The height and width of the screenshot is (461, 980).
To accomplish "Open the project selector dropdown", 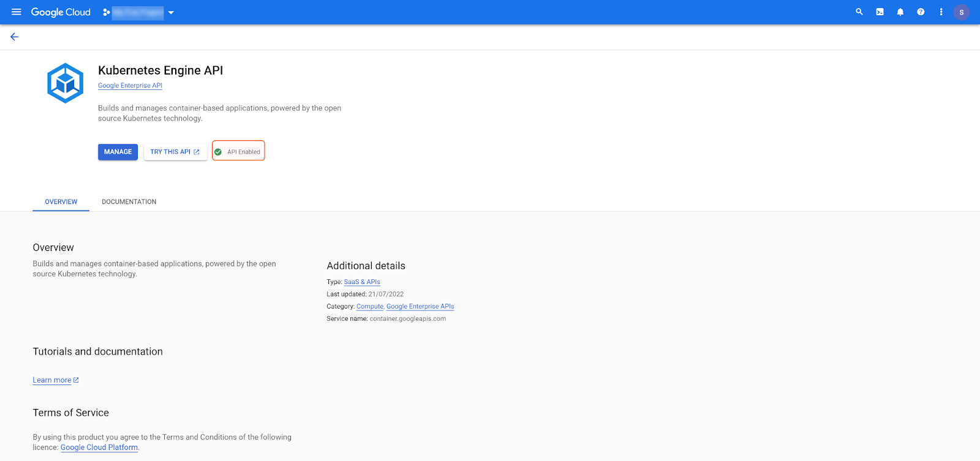I will 139,12.
